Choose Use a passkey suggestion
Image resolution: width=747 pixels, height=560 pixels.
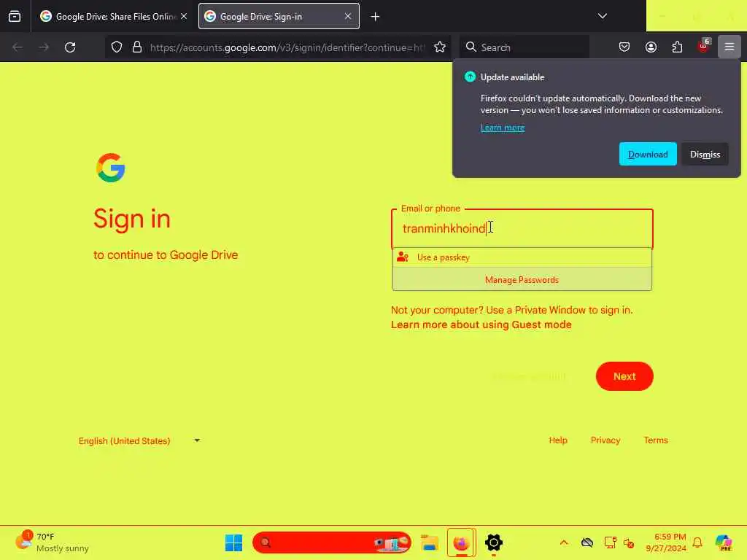click(522, 257)
